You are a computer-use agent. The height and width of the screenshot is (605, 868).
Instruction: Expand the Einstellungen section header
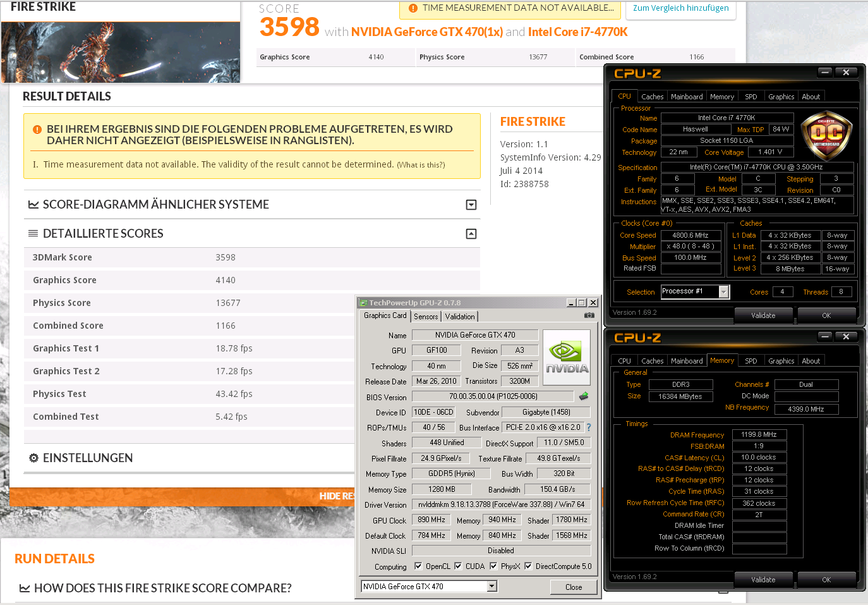tap(88, 458)
